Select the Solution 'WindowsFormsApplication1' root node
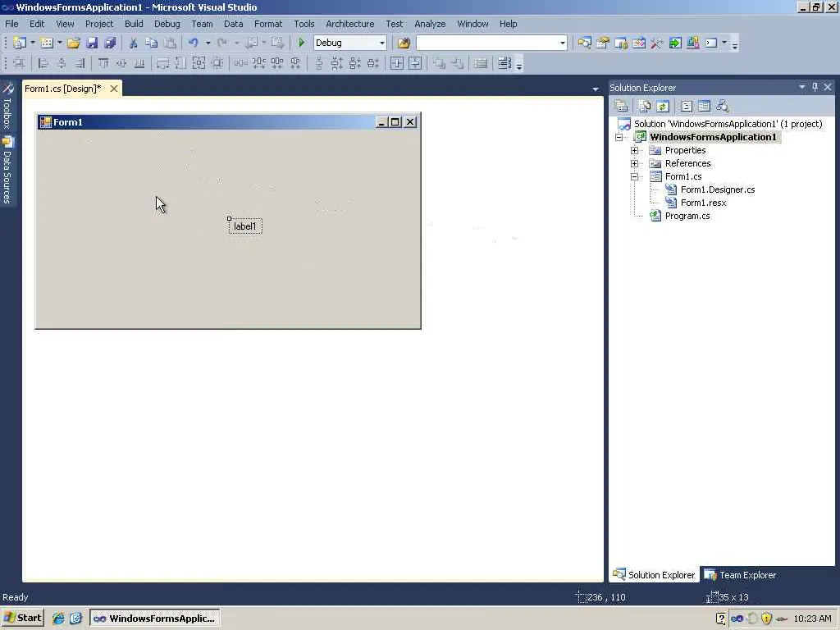The height and width of the screenshot is (630, 840). [728, 124]
